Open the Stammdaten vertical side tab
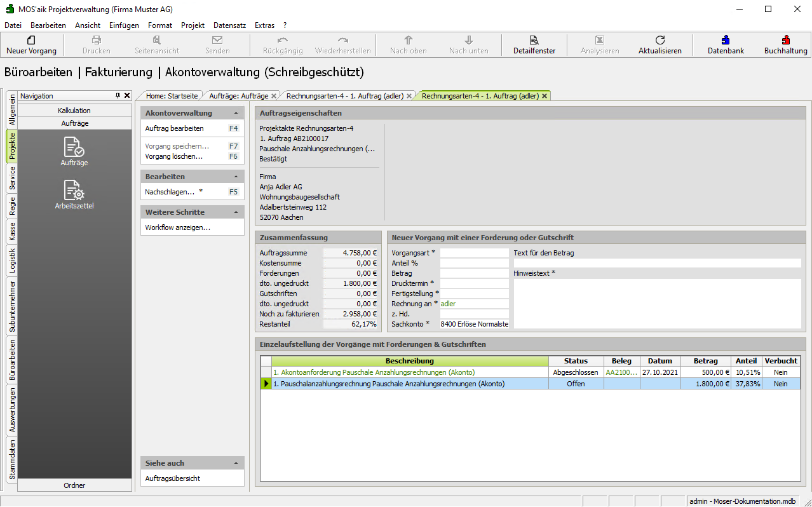 12,460
